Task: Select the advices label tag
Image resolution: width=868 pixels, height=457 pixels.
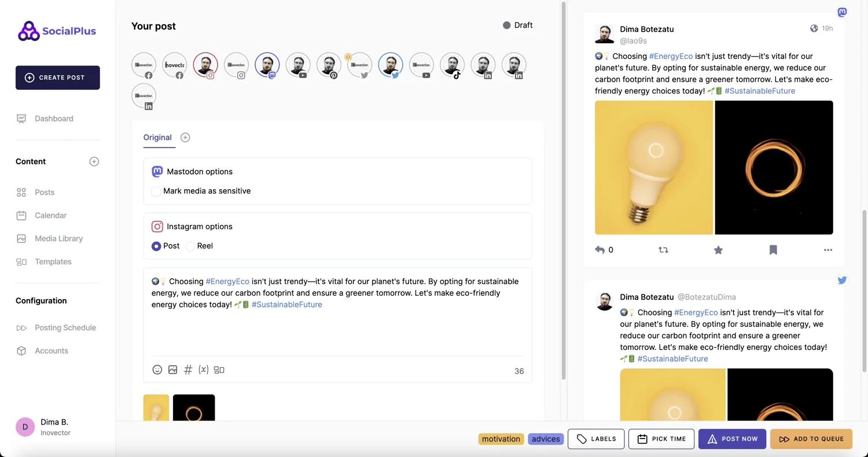Action: coord(545,438)
